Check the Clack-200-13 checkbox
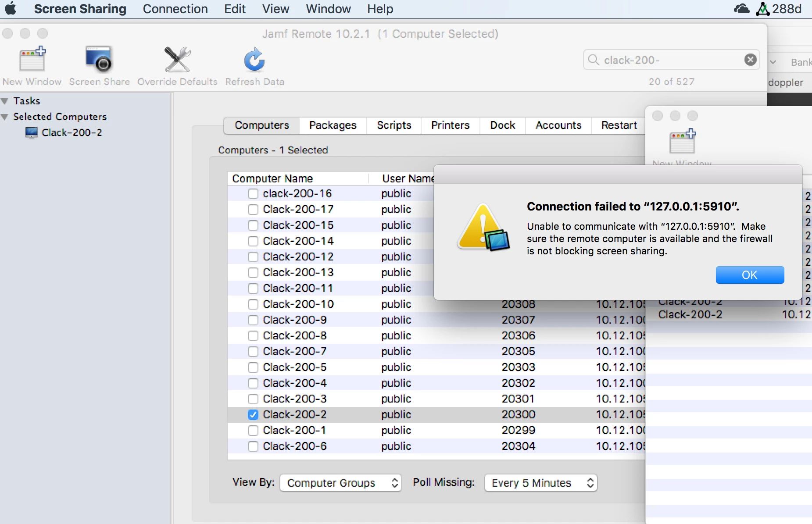Viewport: 812px width, 524px height. tap(253, 272)
